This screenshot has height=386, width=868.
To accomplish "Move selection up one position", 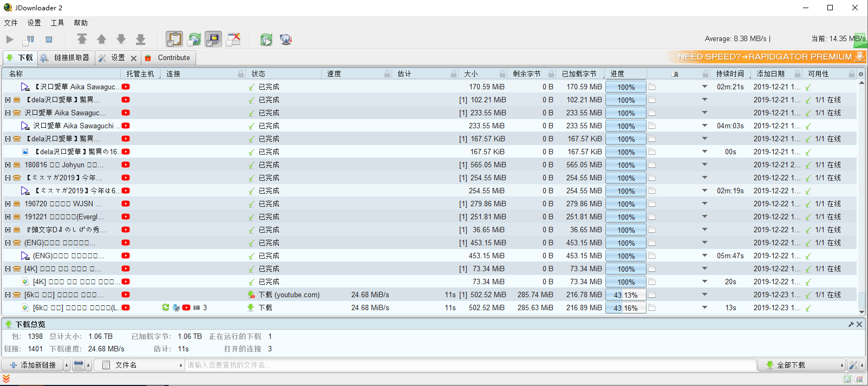I will pos(101,39).
